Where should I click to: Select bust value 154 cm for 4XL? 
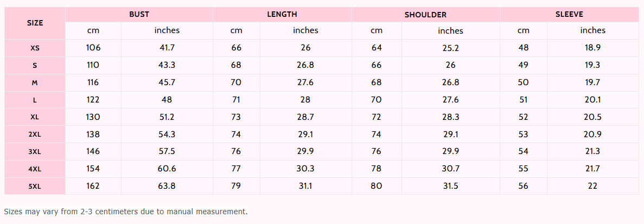pos(93,169)
